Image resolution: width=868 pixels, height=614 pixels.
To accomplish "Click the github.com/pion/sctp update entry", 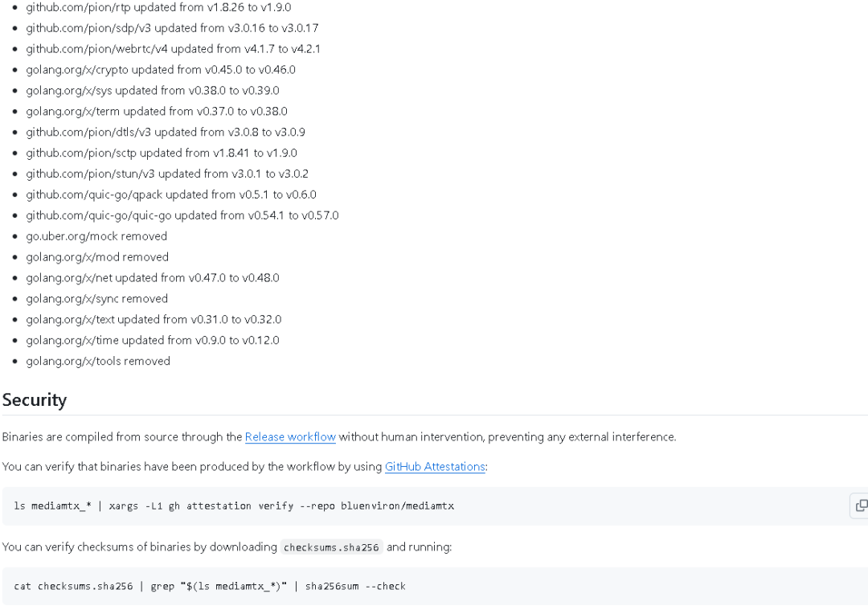I will (161, 153).
